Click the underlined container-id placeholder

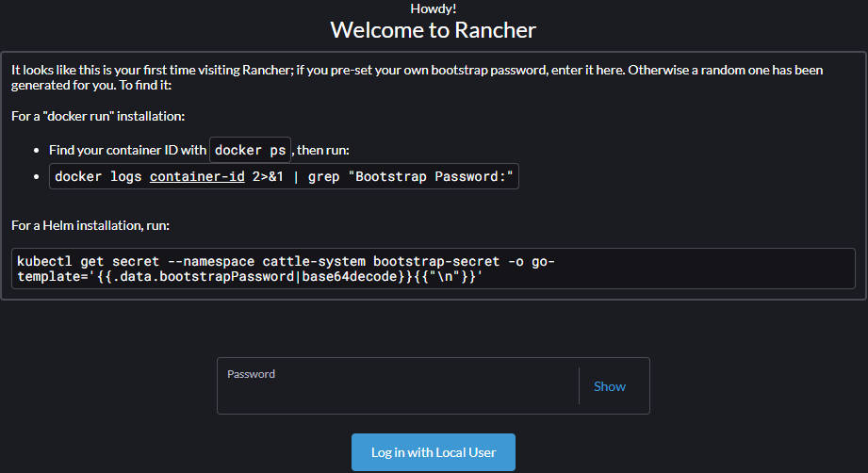tap(197, 176)
